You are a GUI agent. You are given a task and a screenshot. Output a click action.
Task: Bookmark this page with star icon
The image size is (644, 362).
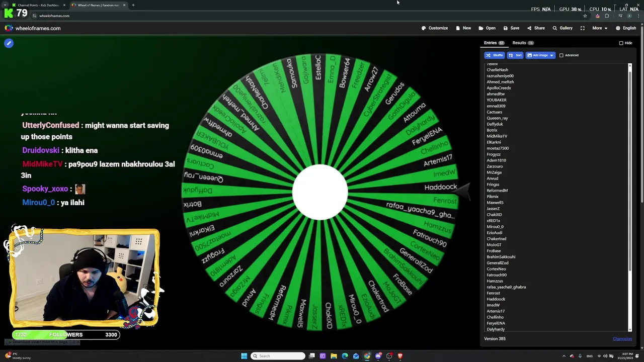click(x=585, y=16)
